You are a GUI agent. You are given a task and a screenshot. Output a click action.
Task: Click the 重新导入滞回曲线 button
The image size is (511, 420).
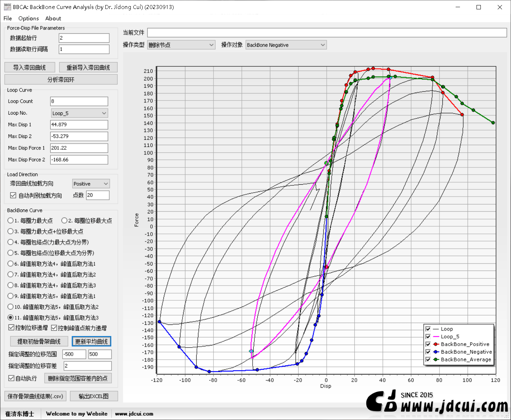88,68
